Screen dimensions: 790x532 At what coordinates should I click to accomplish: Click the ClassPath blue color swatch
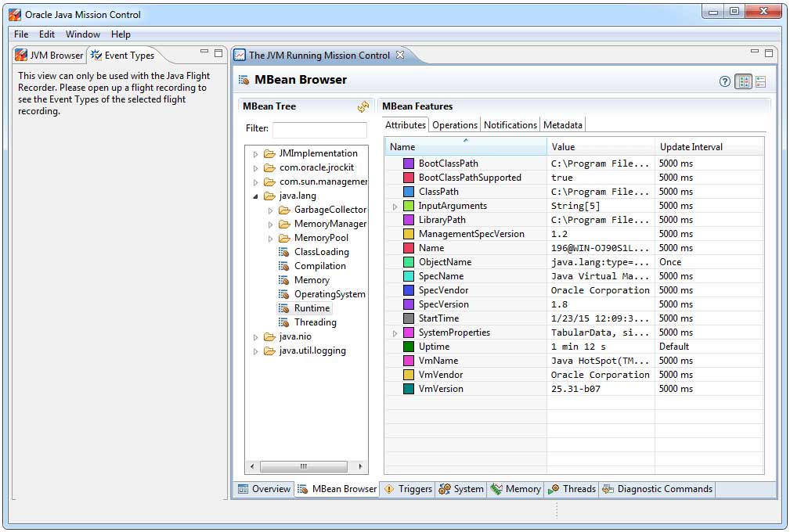tap(409, 192)
